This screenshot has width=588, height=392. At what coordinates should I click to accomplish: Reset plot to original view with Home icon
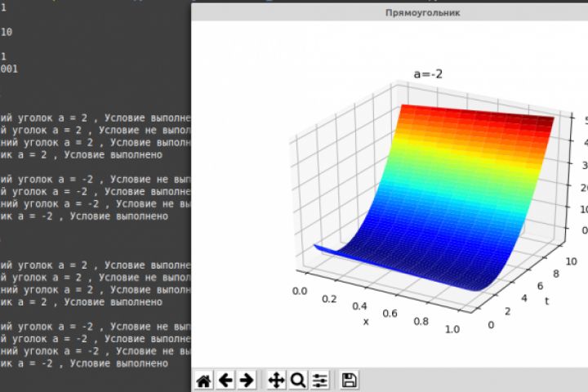click(203, 381)
